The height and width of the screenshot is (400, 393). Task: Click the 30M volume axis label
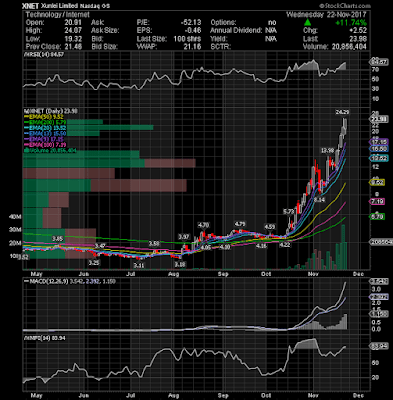15,230
